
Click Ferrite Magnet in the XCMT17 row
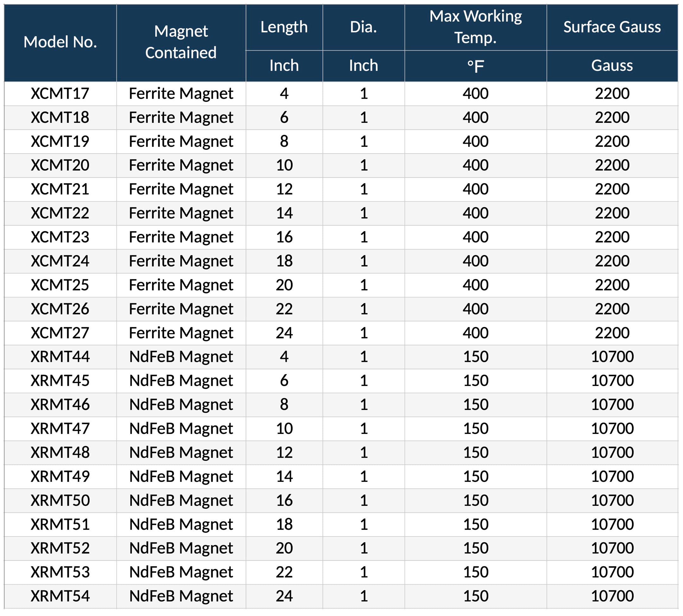point(181,94)
